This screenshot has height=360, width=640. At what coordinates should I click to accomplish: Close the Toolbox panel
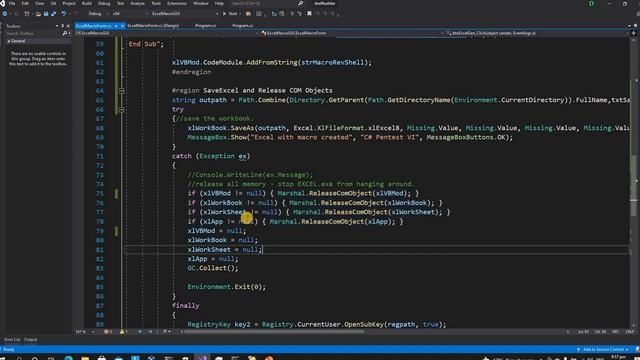[x=68, y=26]
